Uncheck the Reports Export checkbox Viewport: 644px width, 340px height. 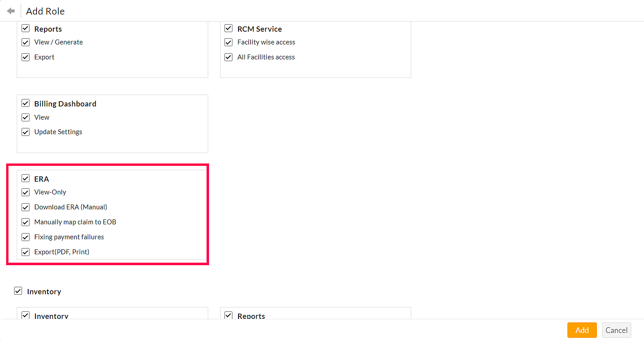click(26, 57)
